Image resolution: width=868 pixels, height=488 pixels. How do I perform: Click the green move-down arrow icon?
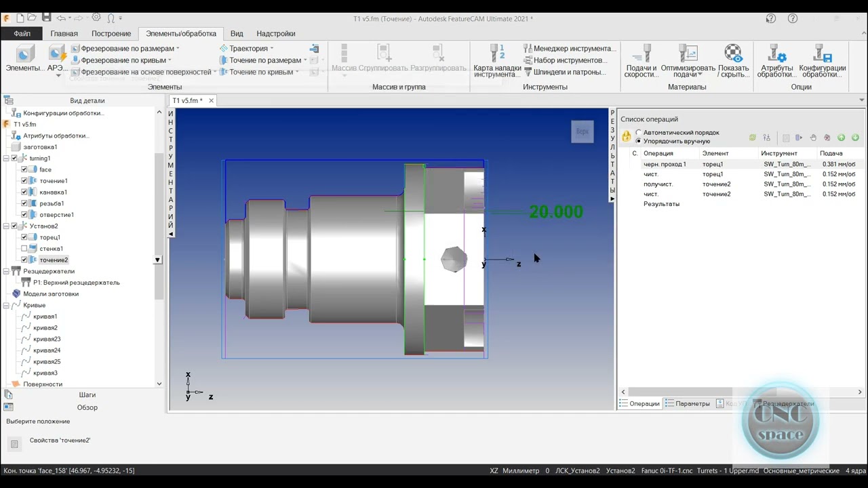pyautogui.click(x=855, y=138)
